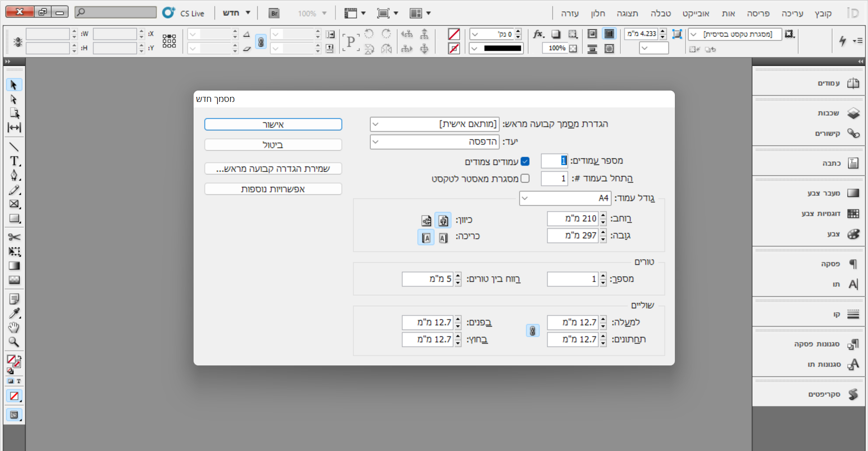Cancel dialog with ביטול button
The height and width of the screenshot is (451, 868).
click(273, 145)
